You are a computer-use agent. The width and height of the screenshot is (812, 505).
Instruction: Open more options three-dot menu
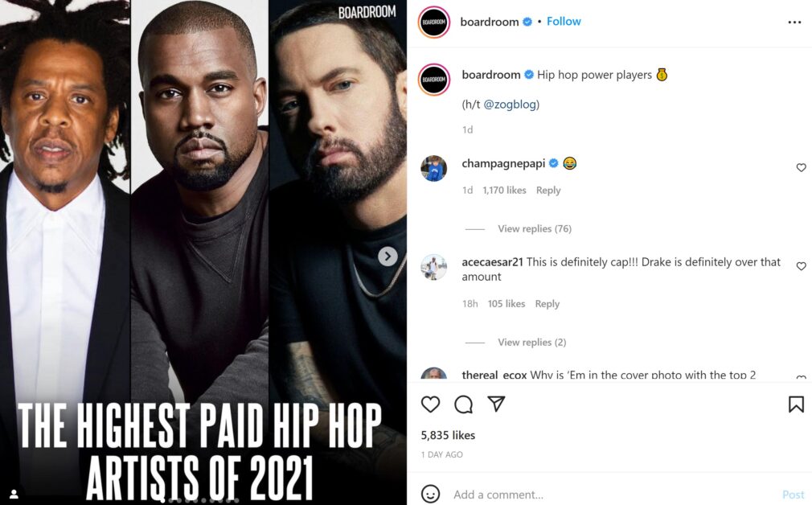pos(794,22)
